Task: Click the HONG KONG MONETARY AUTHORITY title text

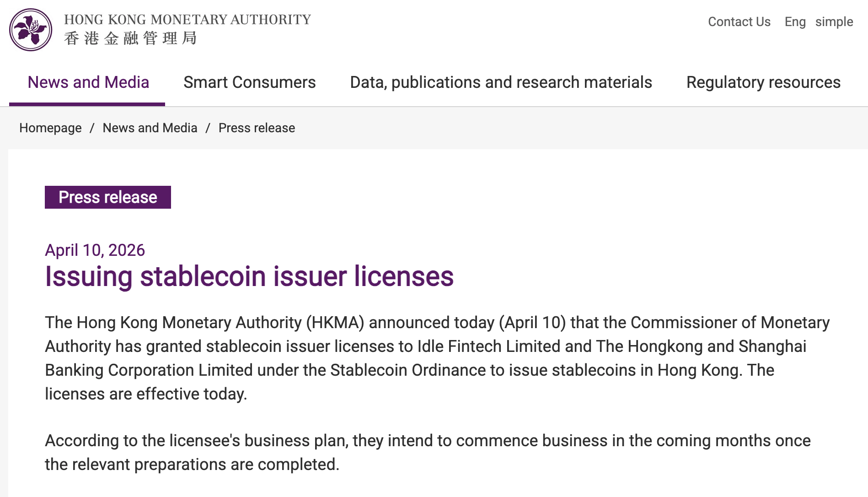Action: (187, 19)
